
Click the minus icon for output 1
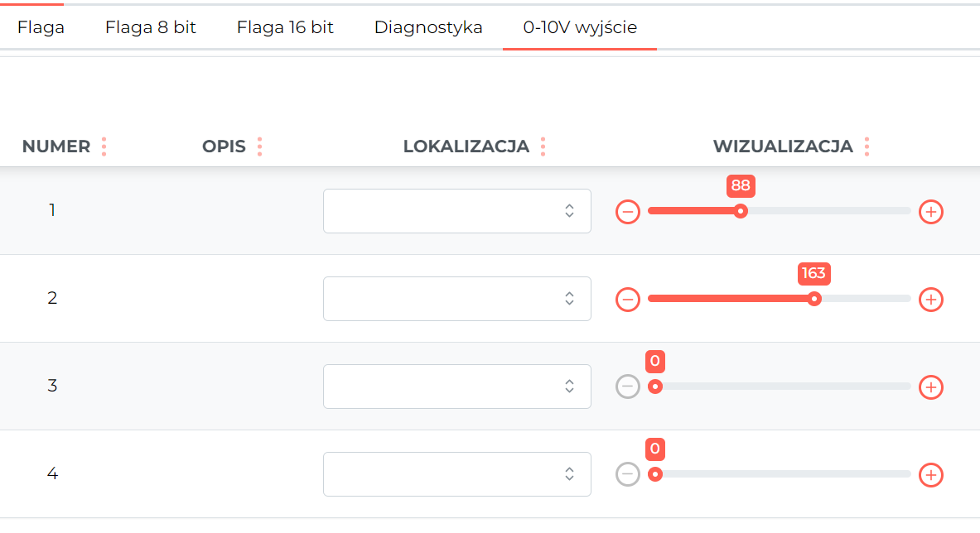click(x=627, y=212)
